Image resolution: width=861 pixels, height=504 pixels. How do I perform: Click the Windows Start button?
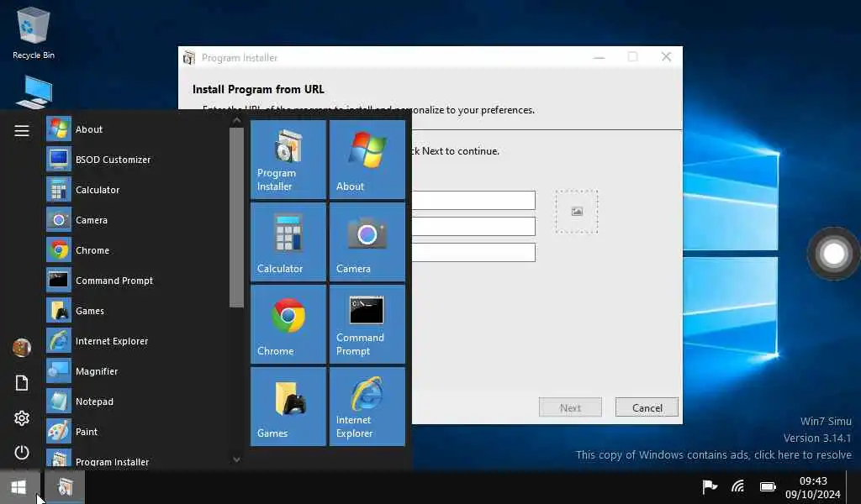coord(18,487)
